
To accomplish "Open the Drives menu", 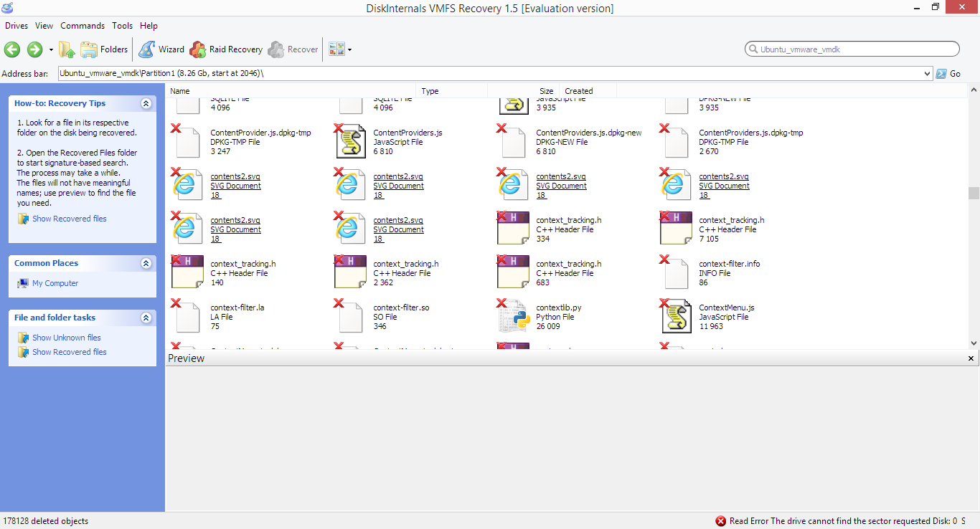I will [17, 26].
